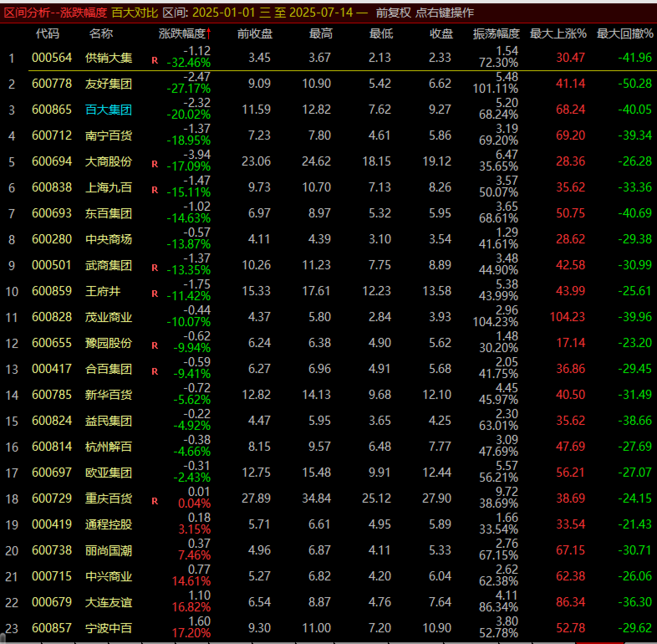Click max drawdown value -41.96
This screenshot has width=657, height=644.
635,58
